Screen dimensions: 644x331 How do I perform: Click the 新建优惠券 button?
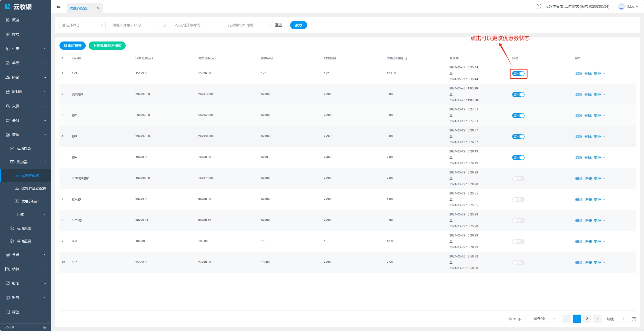(72, 46)
